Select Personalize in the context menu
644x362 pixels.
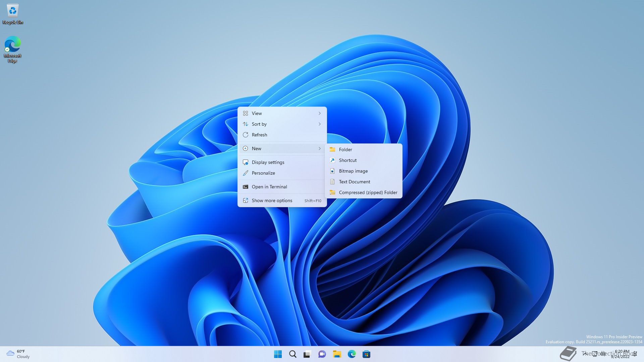point(263,173)
